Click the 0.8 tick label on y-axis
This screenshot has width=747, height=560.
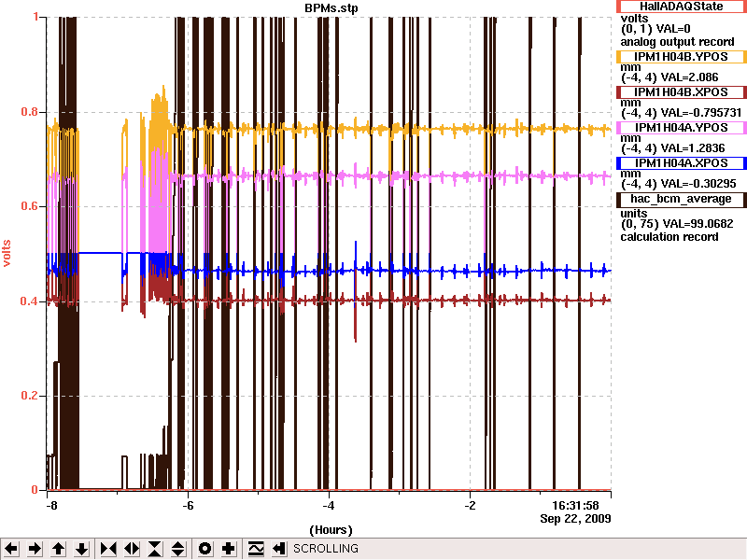(x=30, y=112)
